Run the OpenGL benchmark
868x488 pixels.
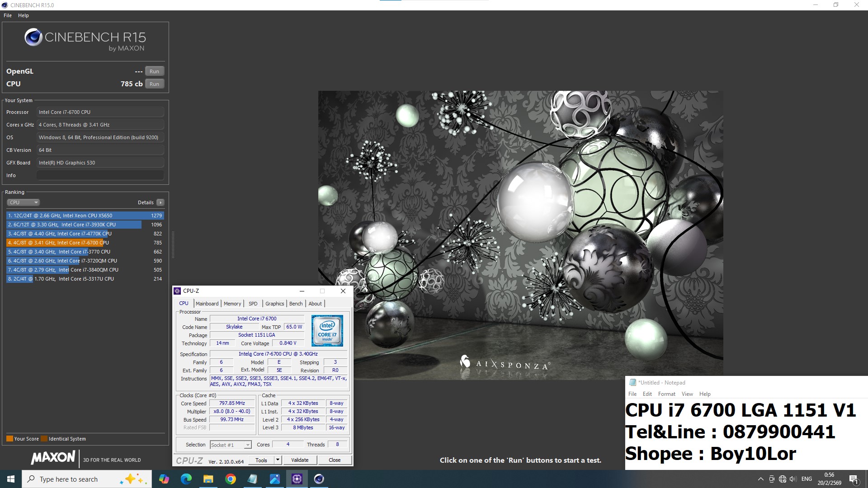coord(154,71)
